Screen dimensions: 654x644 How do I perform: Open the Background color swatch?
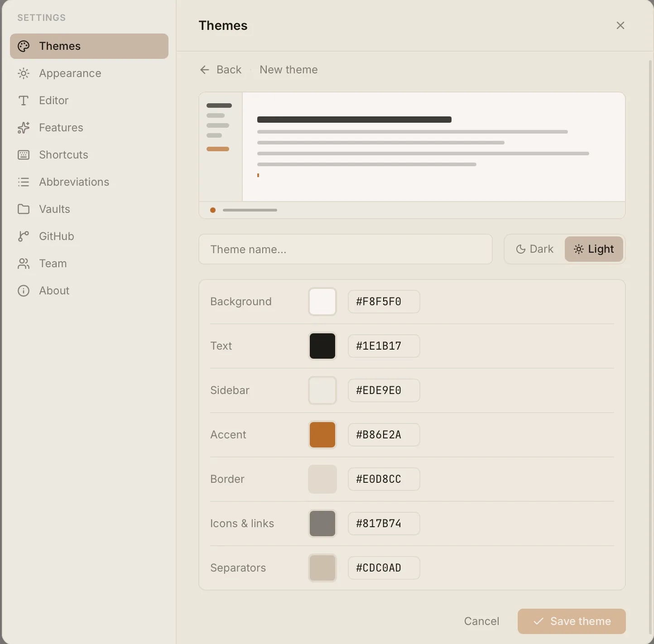coord(322,302)
